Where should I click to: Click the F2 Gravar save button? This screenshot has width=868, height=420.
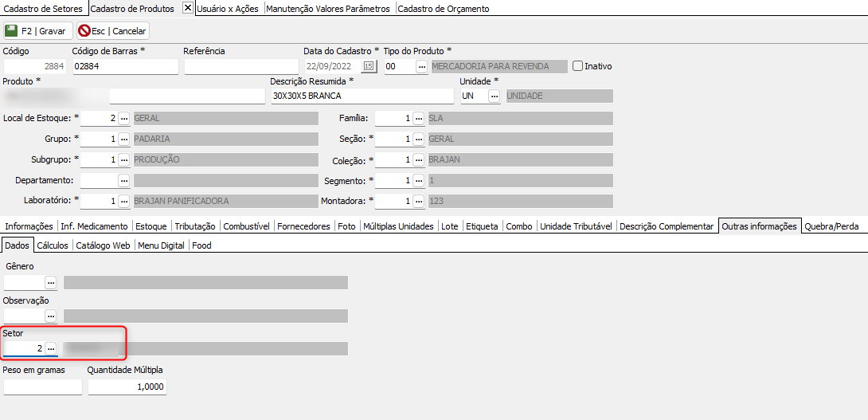(37, 31)
